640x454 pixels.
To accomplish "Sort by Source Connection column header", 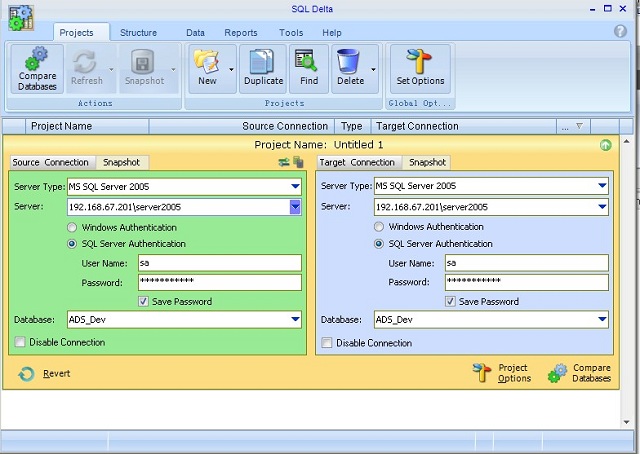I will (242, 127).
